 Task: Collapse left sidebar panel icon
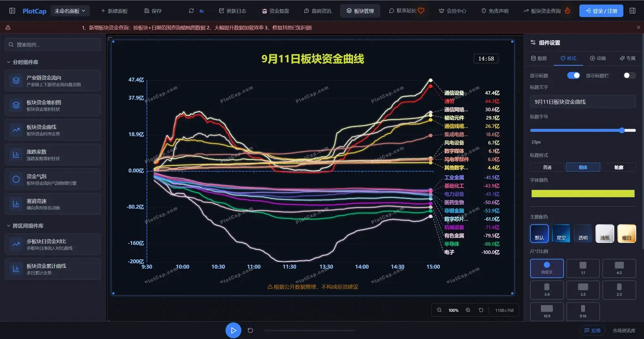[x=12, y=11]
